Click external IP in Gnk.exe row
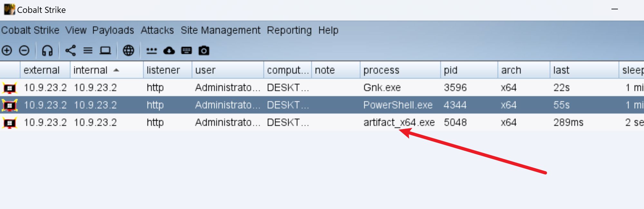 (45, 88)
